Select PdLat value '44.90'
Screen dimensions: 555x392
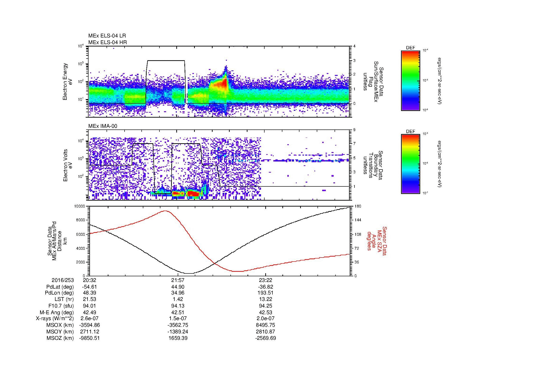[178, 287]
